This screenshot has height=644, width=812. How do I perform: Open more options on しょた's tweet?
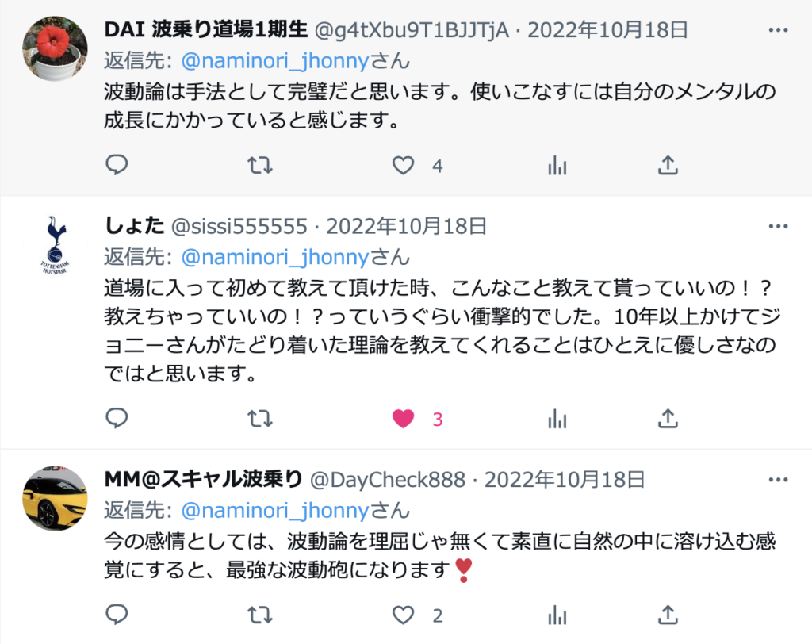pos(778,226)
